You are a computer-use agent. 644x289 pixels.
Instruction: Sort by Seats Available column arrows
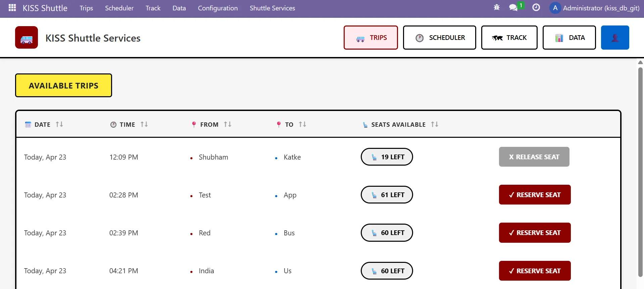(435, 124)
